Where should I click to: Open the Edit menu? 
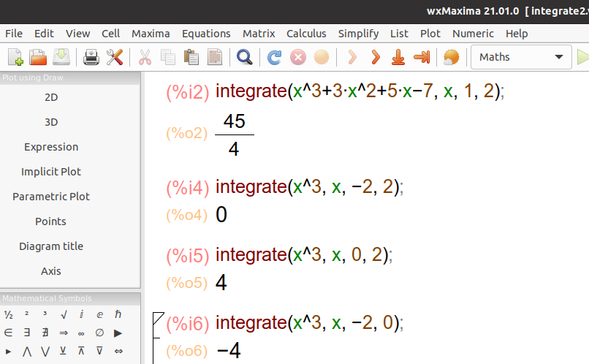coord(44,34)
